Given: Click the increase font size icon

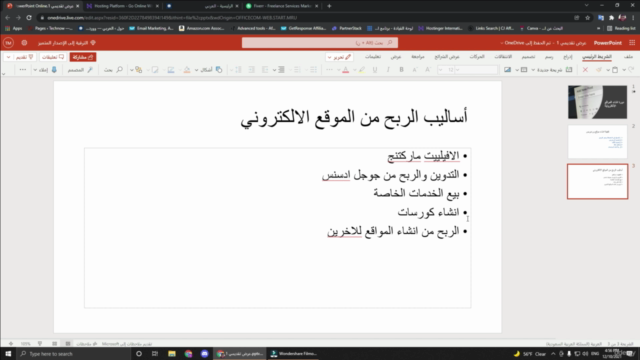Looking at the screenshot, I should coord(428,70).
